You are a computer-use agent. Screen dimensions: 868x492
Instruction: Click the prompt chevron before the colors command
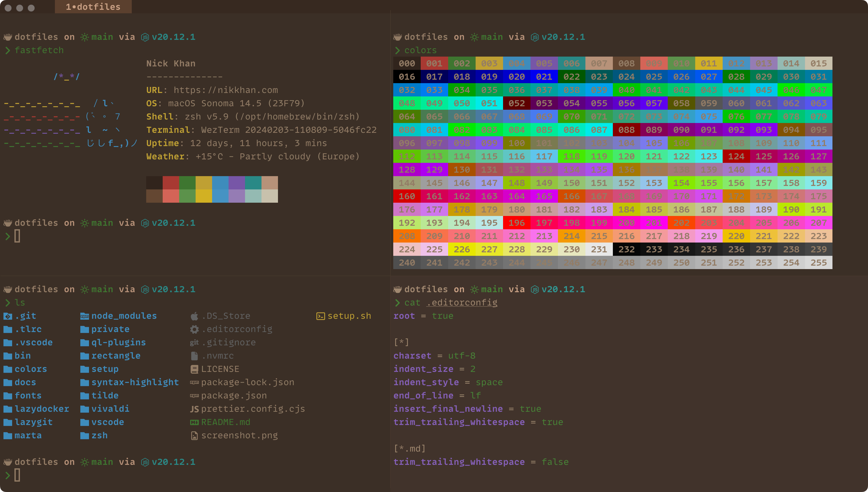397,50
